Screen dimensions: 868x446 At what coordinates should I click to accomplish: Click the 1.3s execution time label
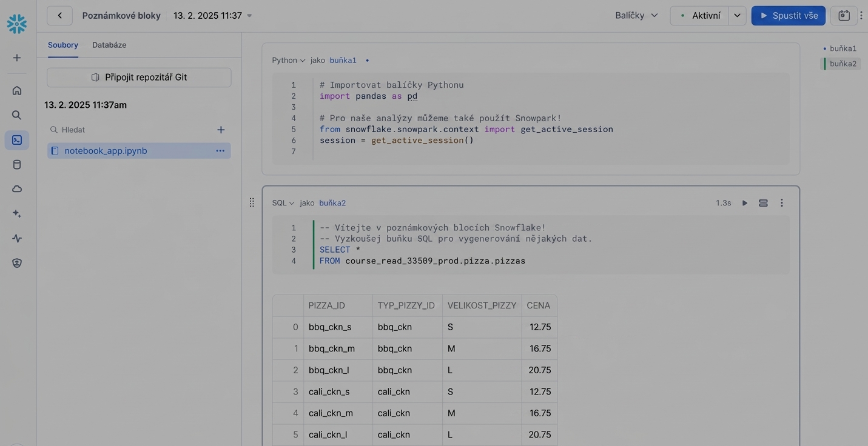coord(723,203)
